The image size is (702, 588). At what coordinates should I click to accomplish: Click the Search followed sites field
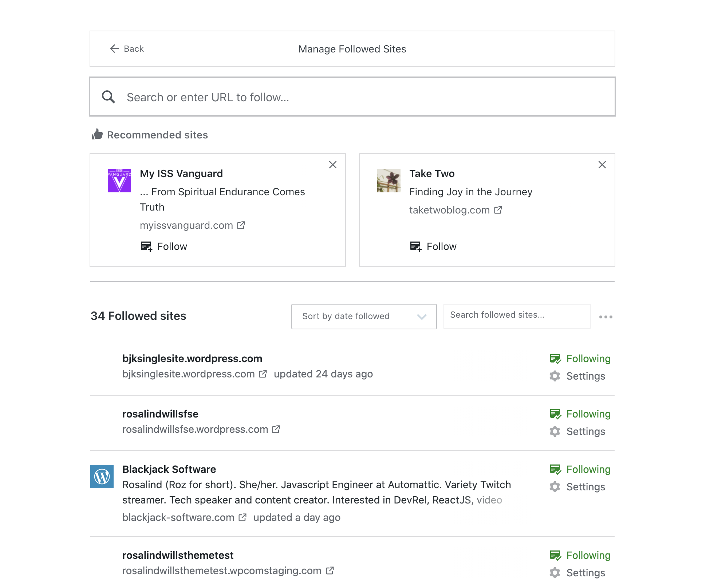(516, 315)
